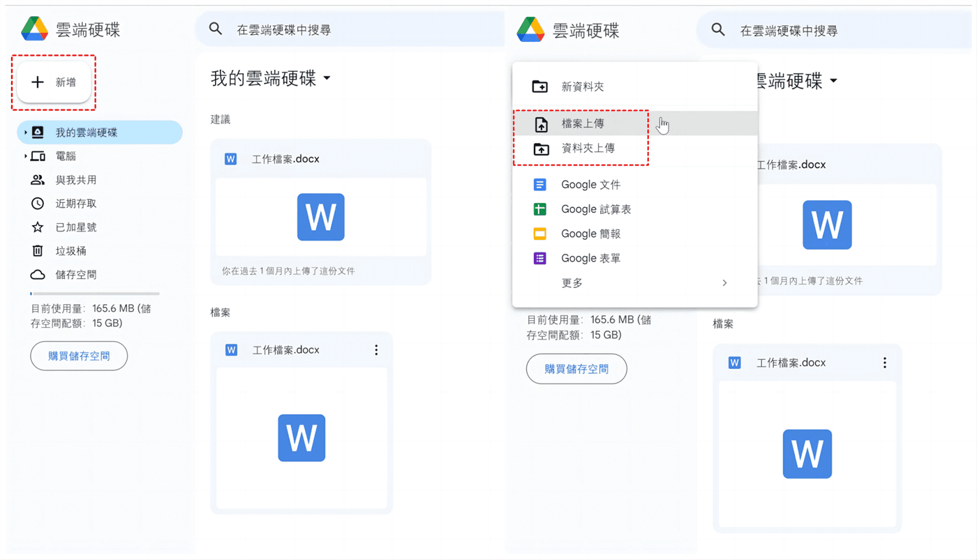Screen dimensions: 977x560
Task: Click the folder upload icon in the menu
Action: [540, 149]
